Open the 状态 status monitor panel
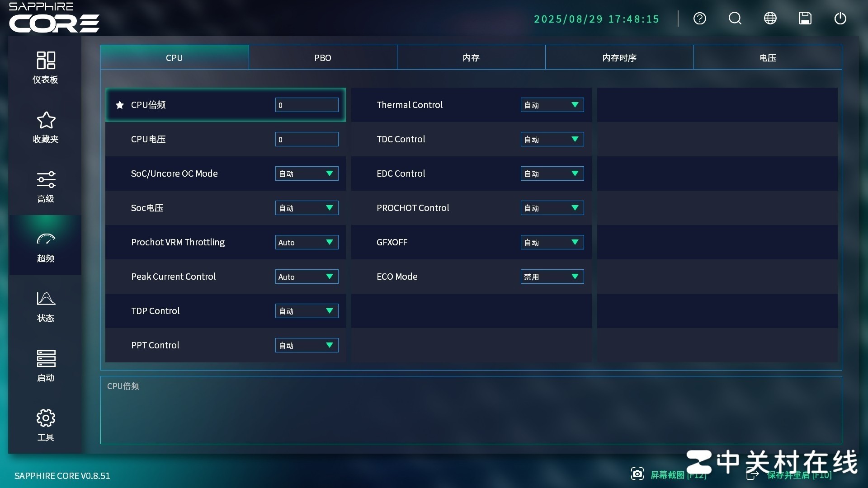Viewport: 868px width, 488px height. click(x=45, y=306)
